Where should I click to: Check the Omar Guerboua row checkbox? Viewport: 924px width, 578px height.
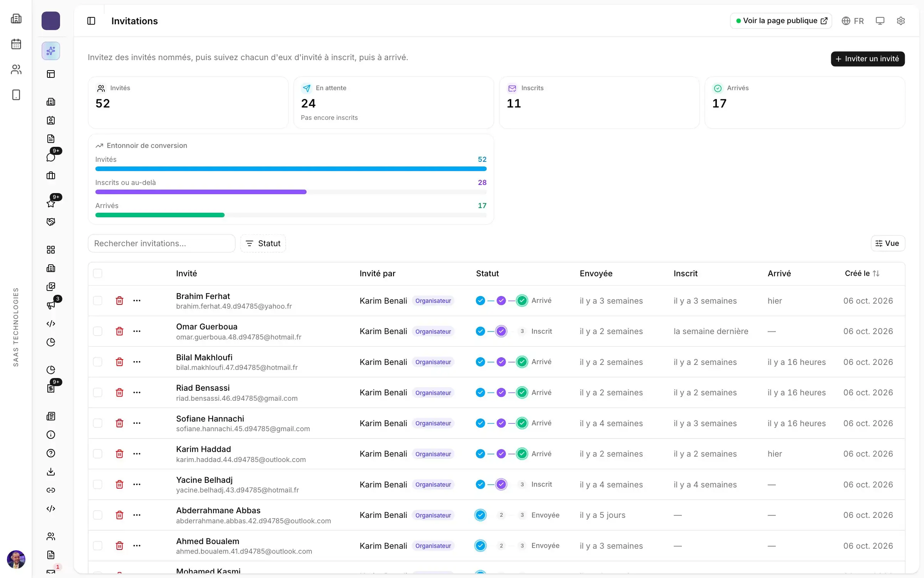pos(98,331)
